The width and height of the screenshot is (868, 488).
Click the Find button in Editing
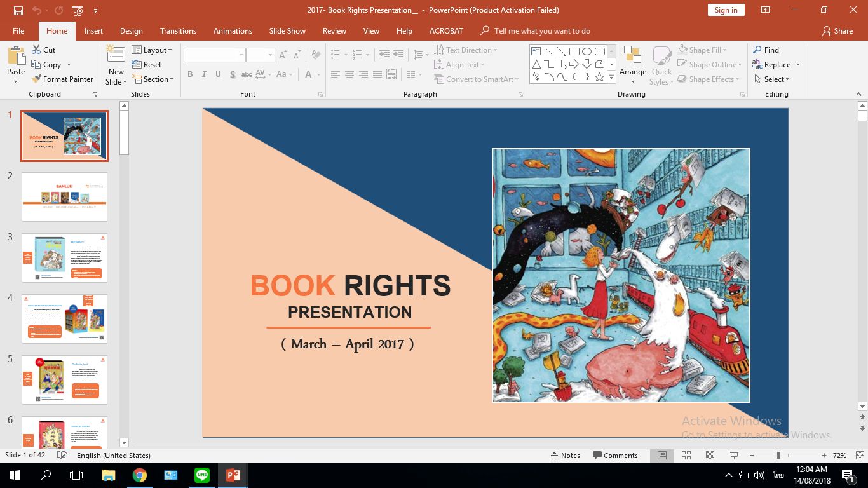766,50
